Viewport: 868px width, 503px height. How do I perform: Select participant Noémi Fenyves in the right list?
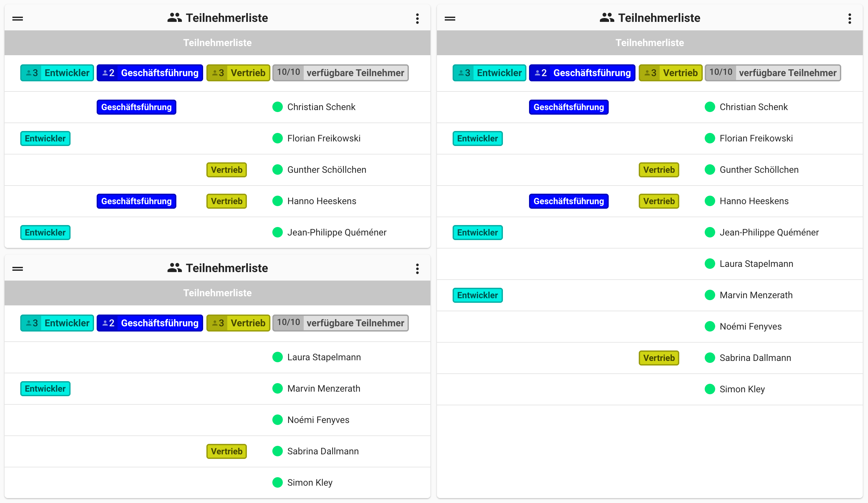pyautogui.click(x=750, y=327)
